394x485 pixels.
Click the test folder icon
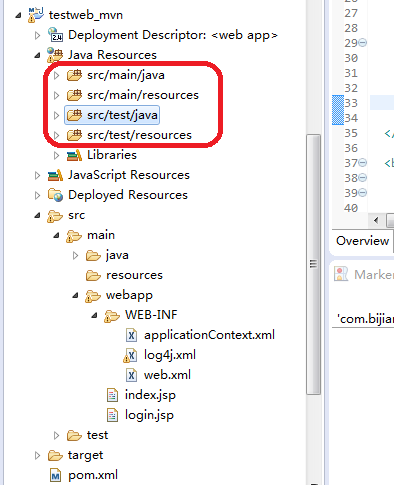pos(74,435)
